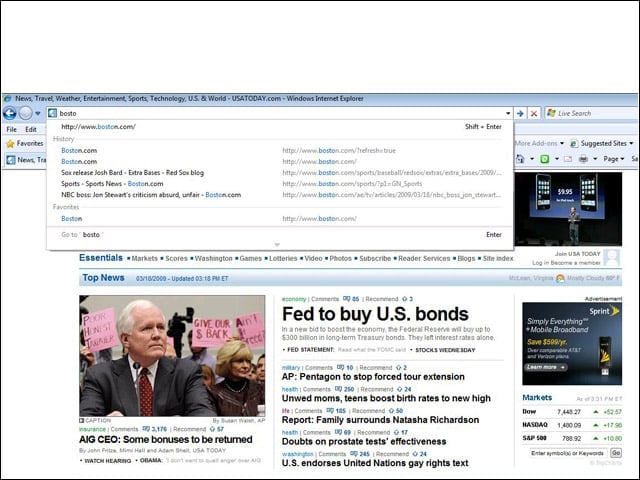Screen dimensions: 640x480
Task: Open the File menu
Action: (11, 129)
